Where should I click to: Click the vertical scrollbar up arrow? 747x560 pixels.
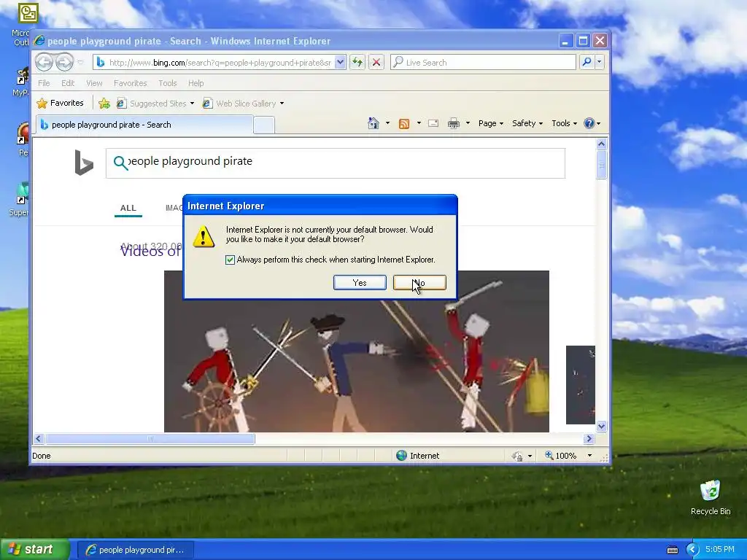click(601, 144)
